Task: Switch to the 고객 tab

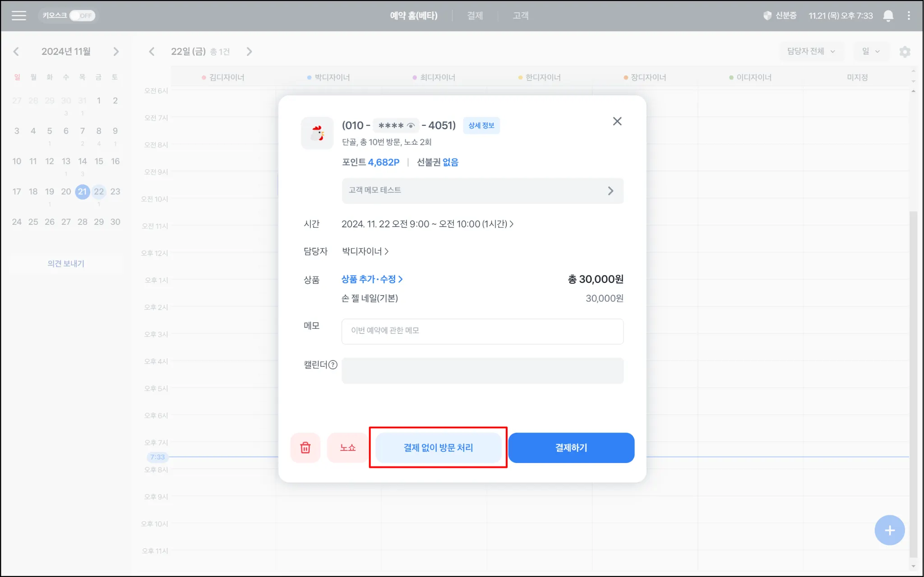Action: [520, 16]
